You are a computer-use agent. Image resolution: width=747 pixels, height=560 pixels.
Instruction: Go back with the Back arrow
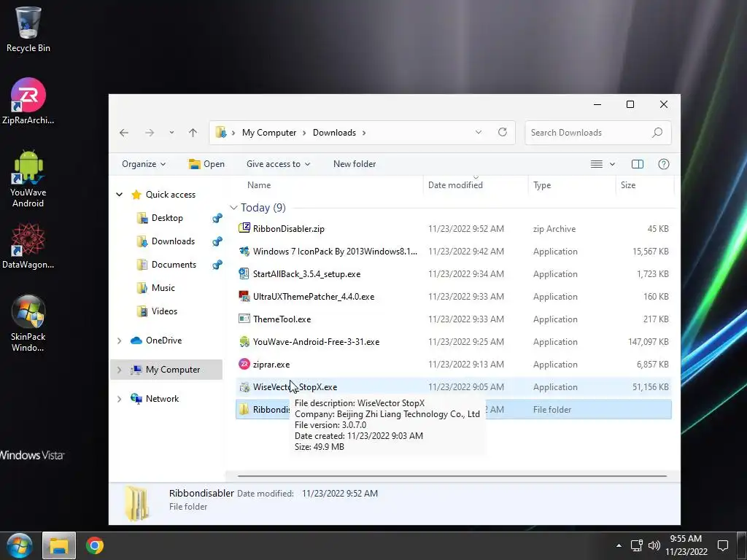tap(124, 133)
